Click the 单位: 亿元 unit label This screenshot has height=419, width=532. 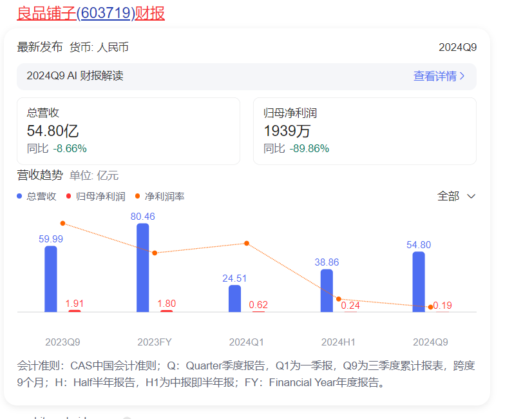pyautogui.click(x=94, y=175)
